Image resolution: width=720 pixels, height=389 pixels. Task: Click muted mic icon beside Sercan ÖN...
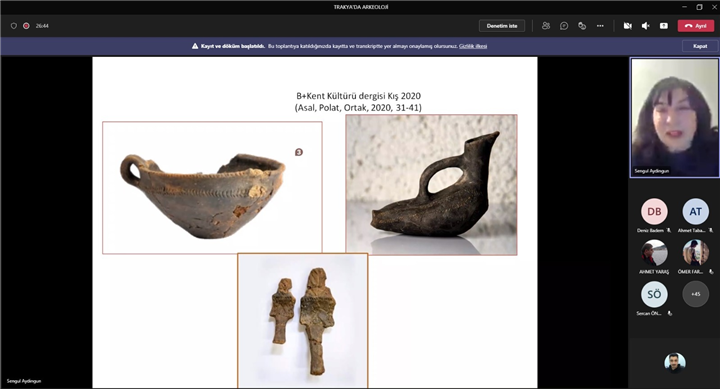[x=669, y=313]
